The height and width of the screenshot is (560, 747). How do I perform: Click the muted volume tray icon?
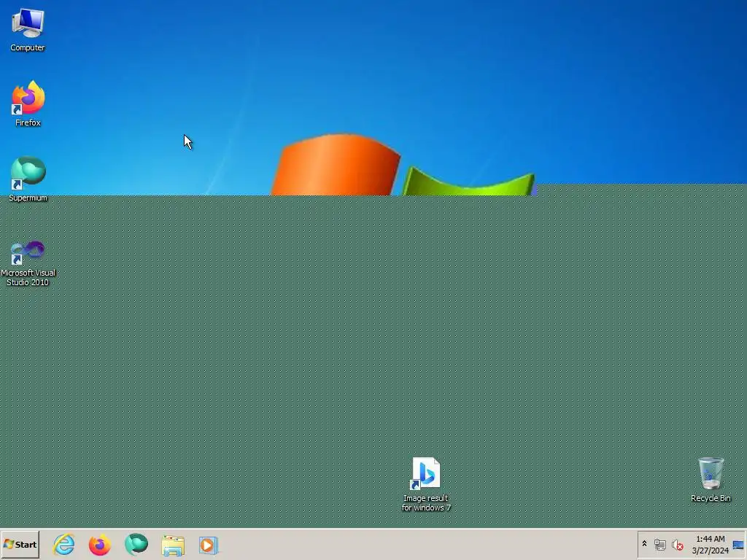[x=677, y=545]
